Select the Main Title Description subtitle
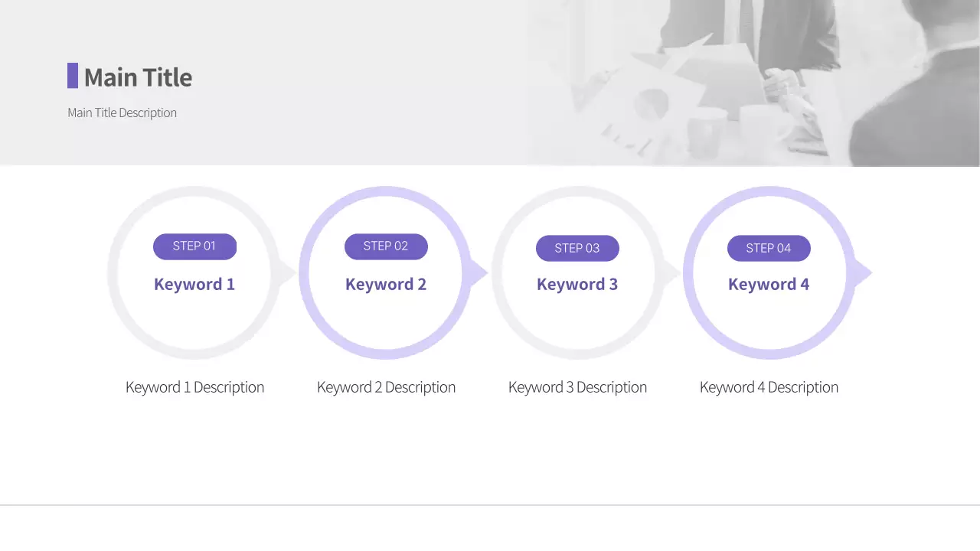980x551 pixels. 122,112
